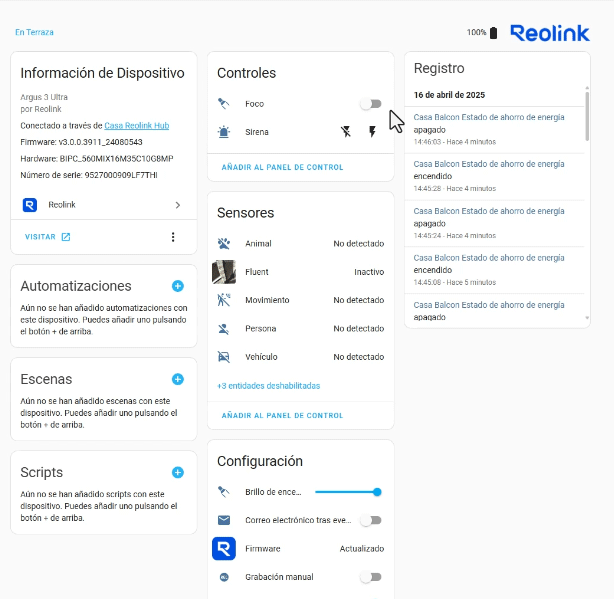Screen dimensions: 614x599
Task: Expand the Reolink integration chevron
Action: click(178, 205)
